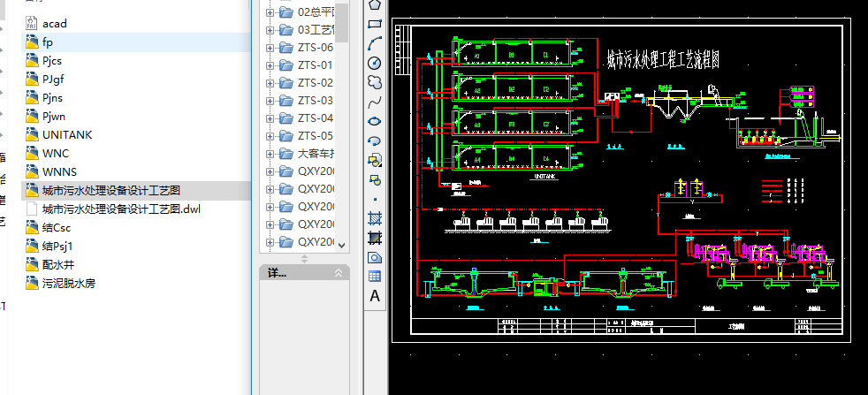Expand the ZTS-06 folder node
Screen dimensions: 868x395
(270, 48)
